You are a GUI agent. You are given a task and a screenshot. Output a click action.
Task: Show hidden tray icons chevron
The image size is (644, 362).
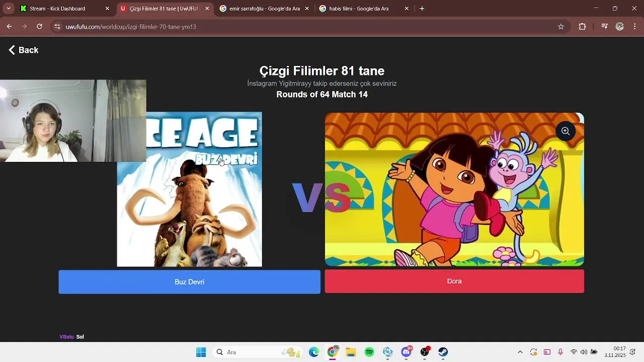tap(520, 352)
